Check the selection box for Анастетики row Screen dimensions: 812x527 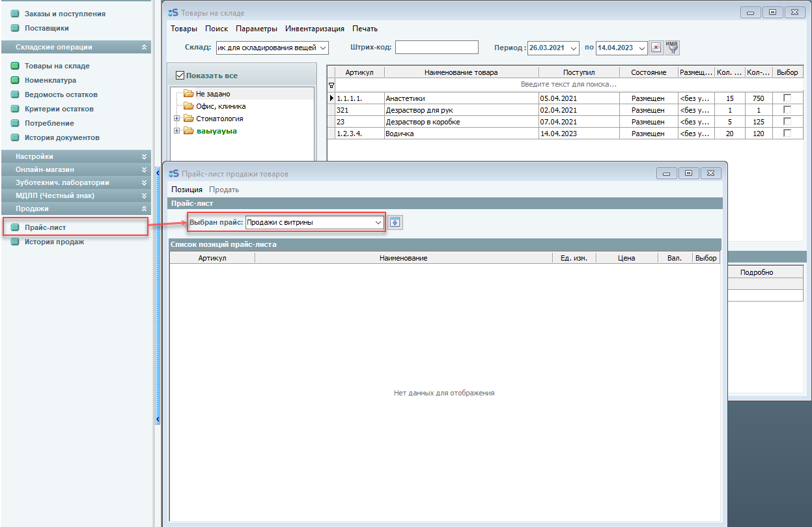[x=787, y=98]
